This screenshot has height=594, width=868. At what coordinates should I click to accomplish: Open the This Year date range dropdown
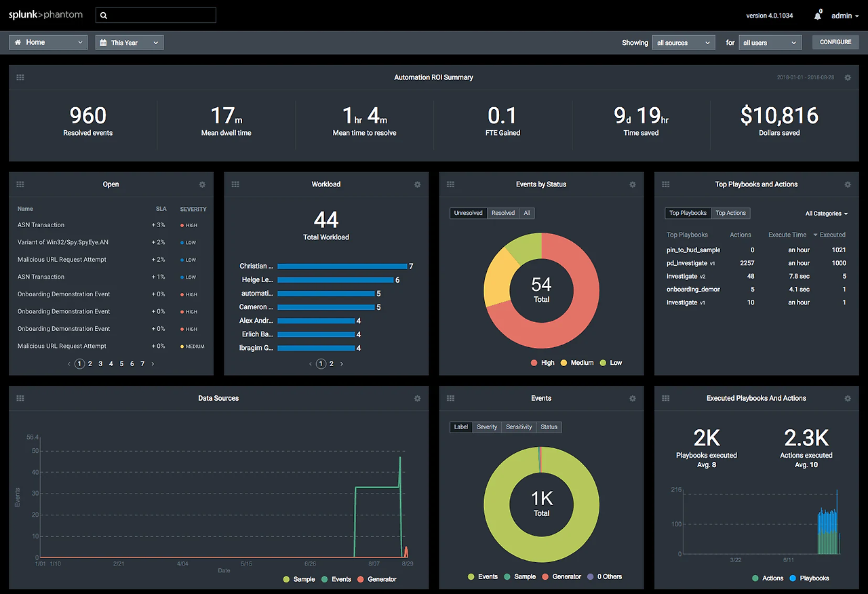(x=129, y=42)
